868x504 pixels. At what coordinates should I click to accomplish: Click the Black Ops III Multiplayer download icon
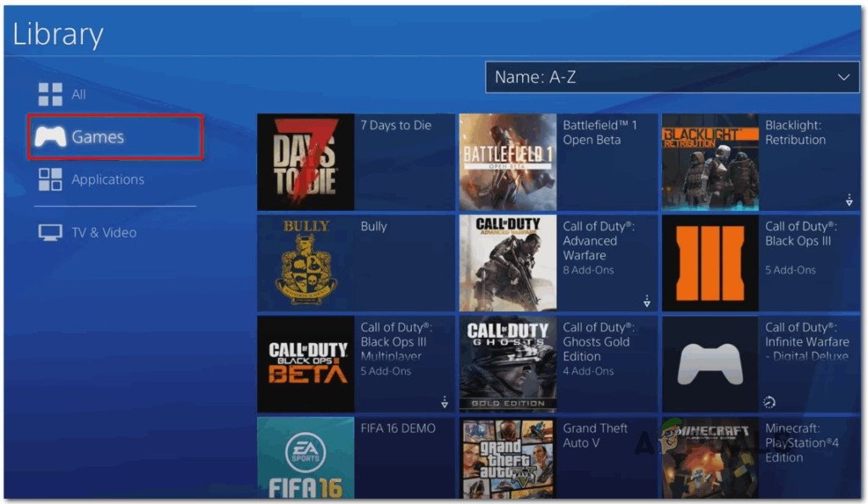coord(444,402)
